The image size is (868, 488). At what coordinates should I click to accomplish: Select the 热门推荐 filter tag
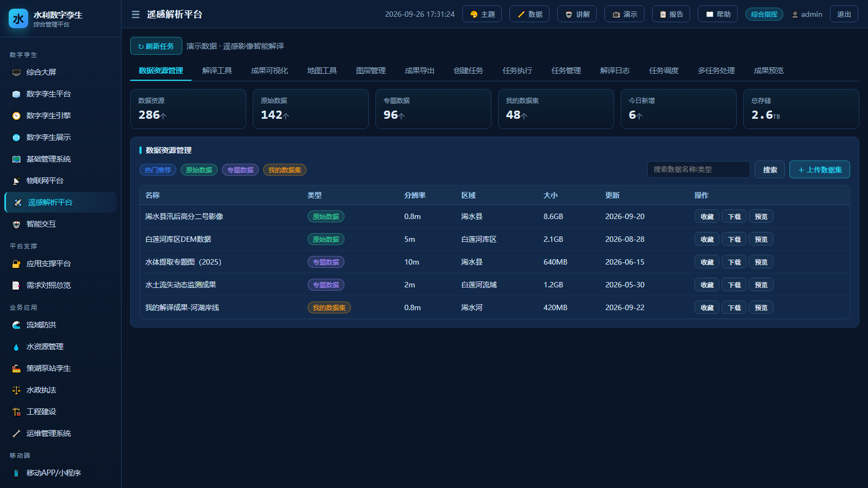tap(158, 170)
